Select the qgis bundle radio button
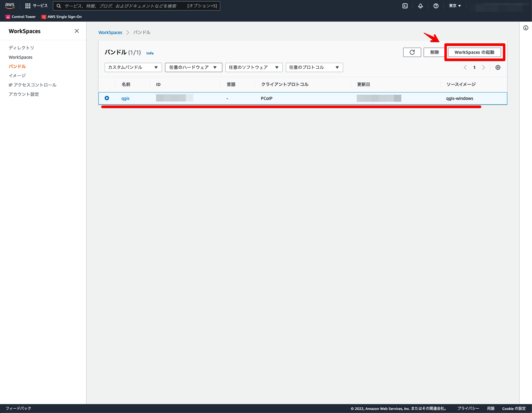Image resolution: width=532 pixels, height=413 pixels. pyautogui.click(x=107, y=98)
